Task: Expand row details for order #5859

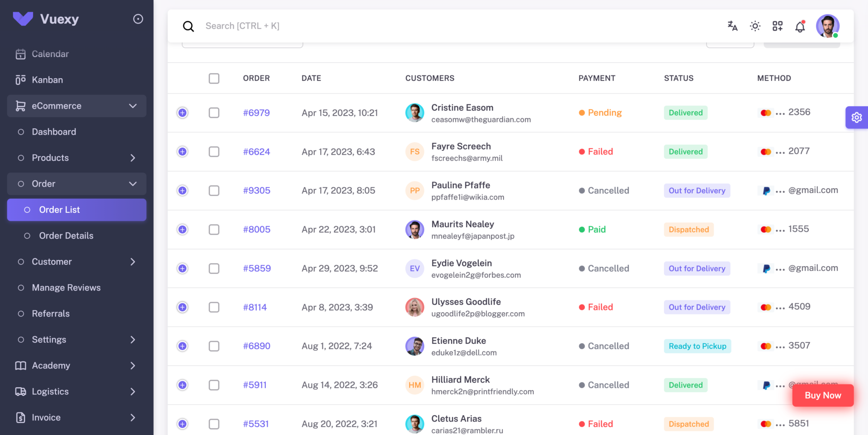Action: (183, 268)
